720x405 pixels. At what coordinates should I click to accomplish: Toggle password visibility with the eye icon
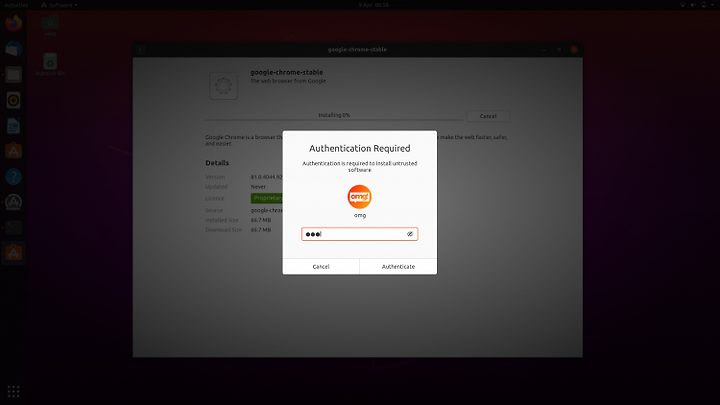pos(410,234)
